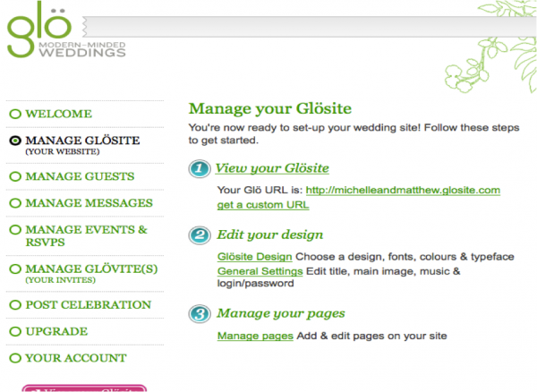Select the Welcome radio bullet
The image size is (537, 392).
pos(15,114)
